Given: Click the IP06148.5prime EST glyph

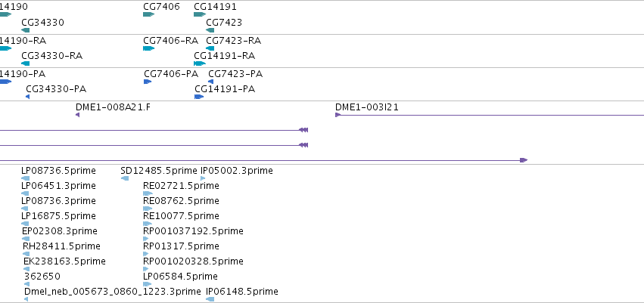Looking at the screenshot, I should pyautogui.click(x=210, y=299).
